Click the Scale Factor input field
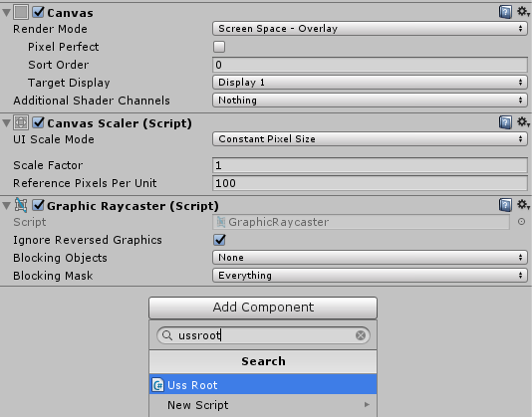Image resolution: width=532 pixels, height=417 pixels. point(370,165)
